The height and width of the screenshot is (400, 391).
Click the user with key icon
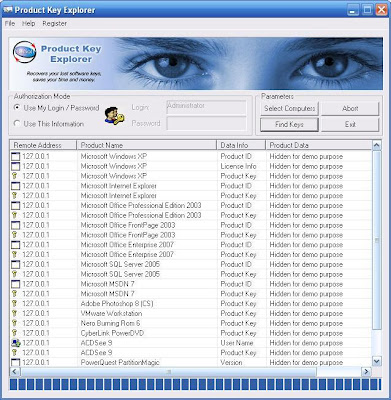(x=114, y=116)
